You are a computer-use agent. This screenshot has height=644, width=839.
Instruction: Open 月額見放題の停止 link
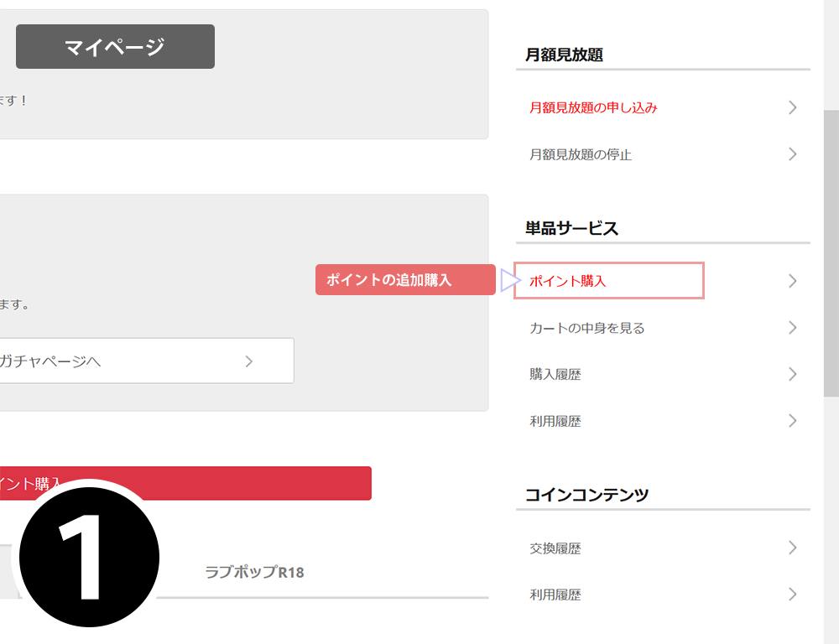pos(581,154)
